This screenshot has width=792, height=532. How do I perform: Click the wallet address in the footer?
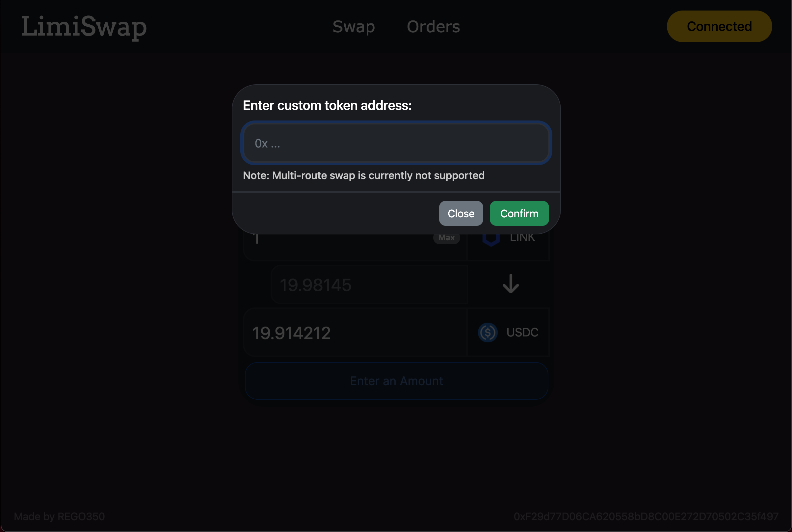[x=646, y=517]
